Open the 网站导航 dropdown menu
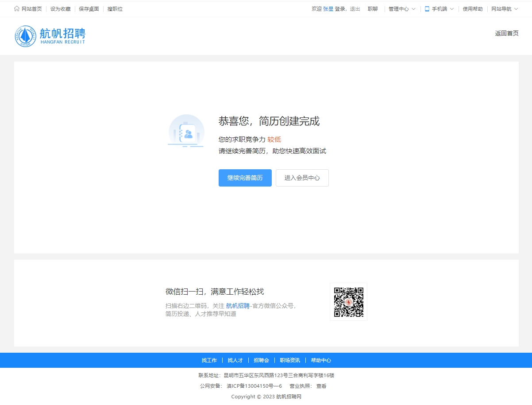This screenshot has height=405, width=532. click(x=504, y=9)
